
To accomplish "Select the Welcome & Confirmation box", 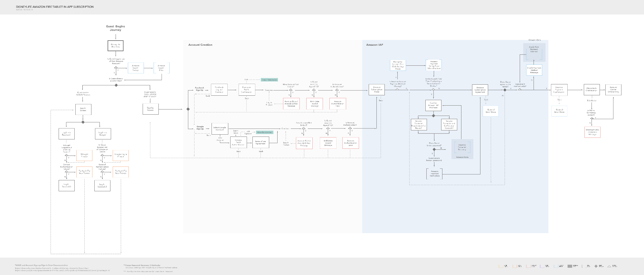I will [x=592, y=90].
